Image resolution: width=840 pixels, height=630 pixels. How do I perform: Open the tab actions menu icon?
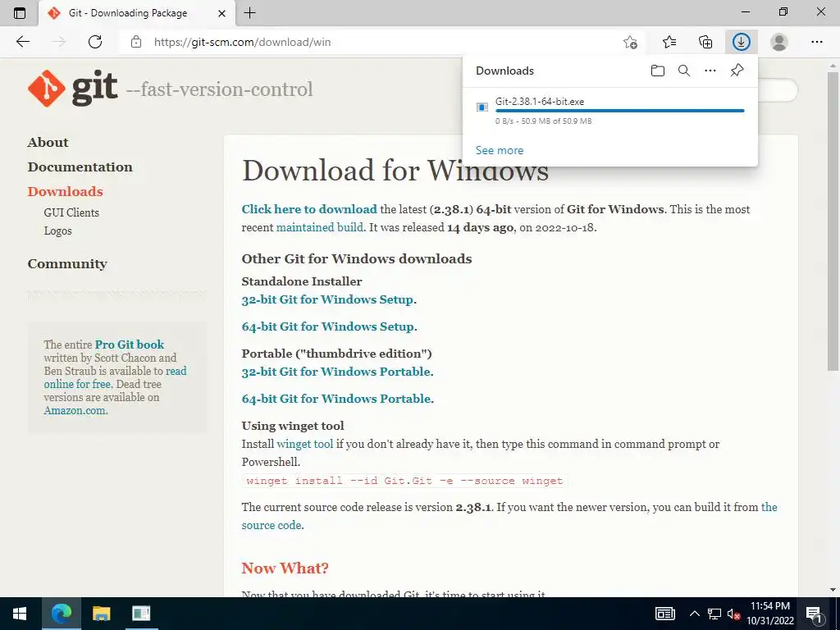tap(20, 13)
